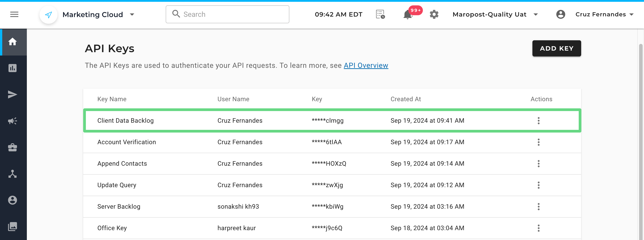Select the Account Verification key name
Image resolution: width=644 pixels, height=240 pixels.
[x=127, y=142]
